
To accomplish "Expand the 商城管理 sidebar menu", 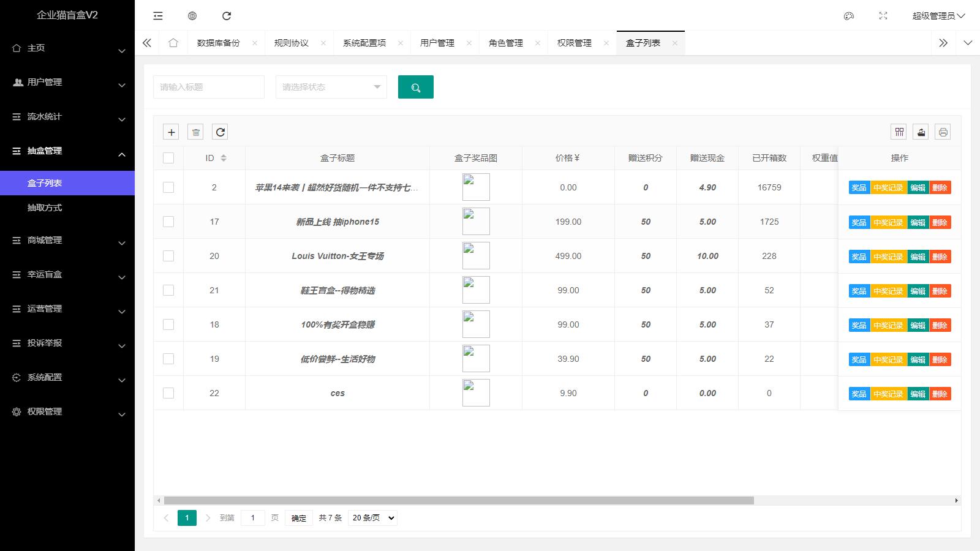I will tap(67, 241).
